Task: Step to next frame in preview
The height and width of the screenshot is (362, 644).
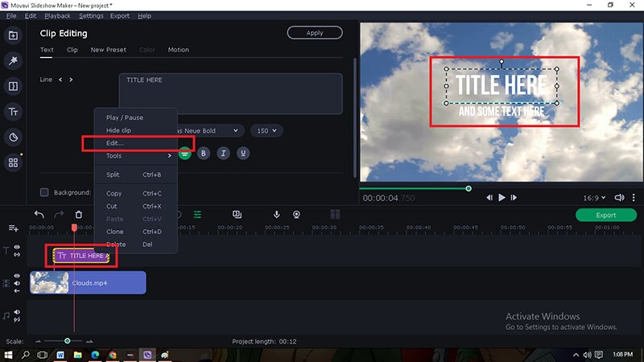Action: click(514, 197)
